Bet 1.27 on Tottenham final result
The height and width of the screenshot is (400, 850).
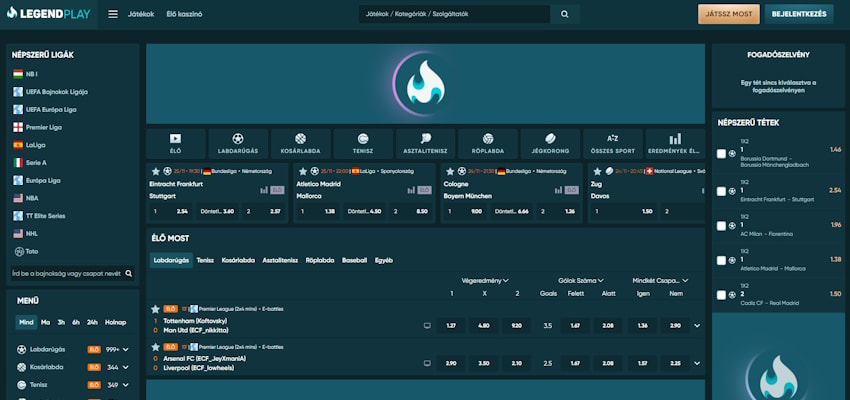click(451, 326)
